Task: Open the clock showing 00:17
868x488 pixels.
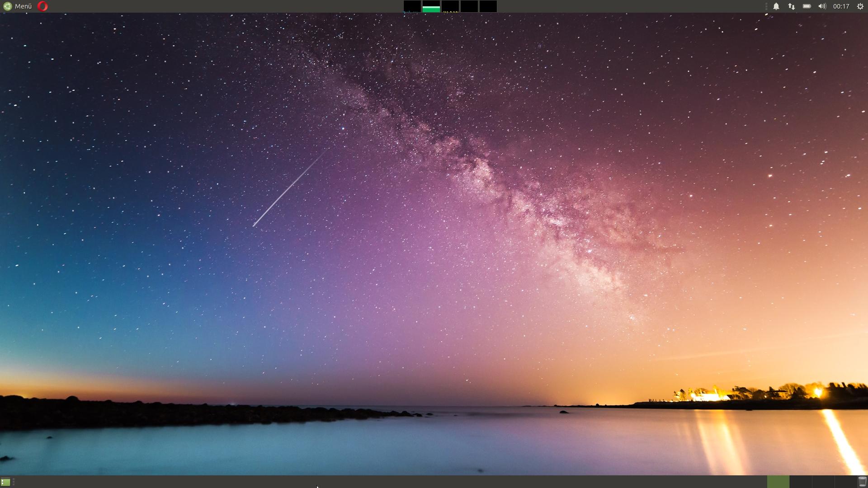Action: point(841,6)
